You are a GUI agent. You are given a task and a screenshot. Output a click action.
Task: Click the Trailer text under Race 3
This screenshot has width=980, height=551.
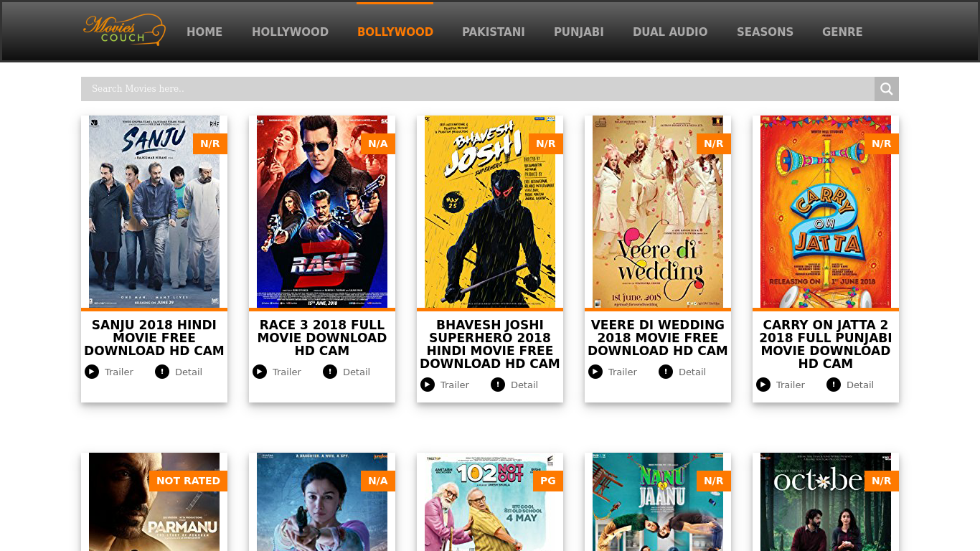pyautogui.click(x=287, y=372)
